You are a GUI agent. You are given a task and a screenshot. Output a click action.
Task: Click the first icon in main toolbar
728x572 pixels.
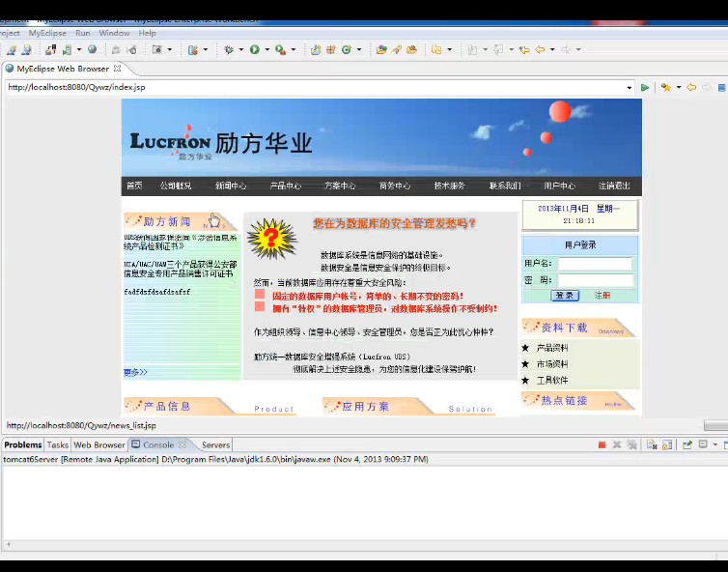pos(12,49)
